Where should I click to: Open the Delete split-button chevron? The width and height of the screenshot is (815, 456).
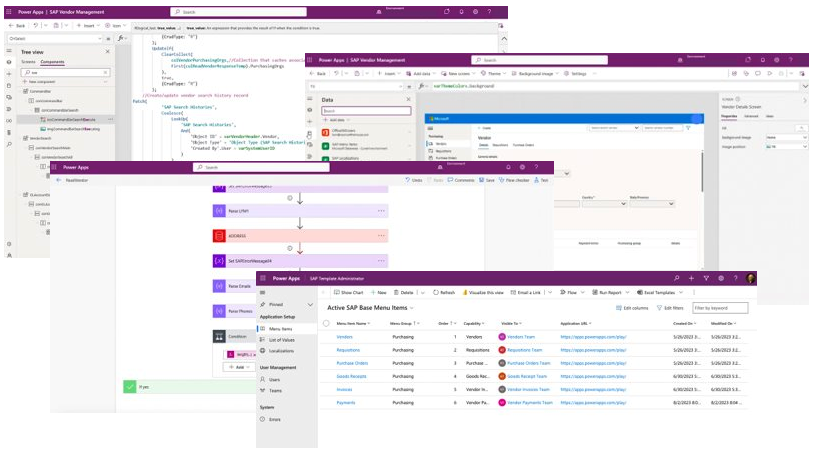coord(422,293)
